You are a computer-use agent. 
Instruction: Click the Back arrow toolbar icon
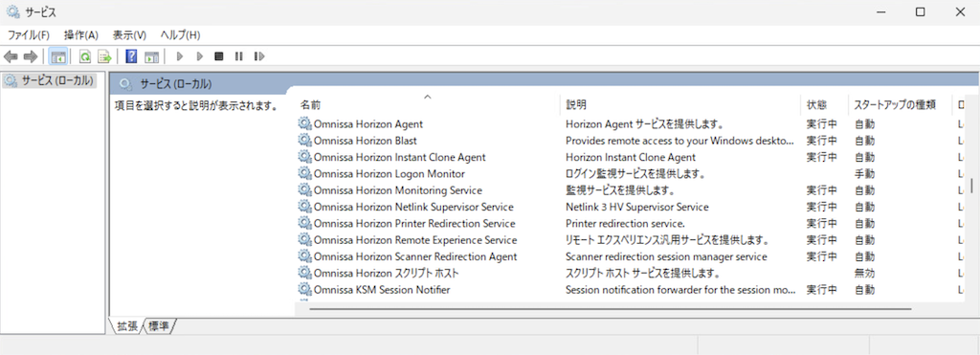coord(11,56)
